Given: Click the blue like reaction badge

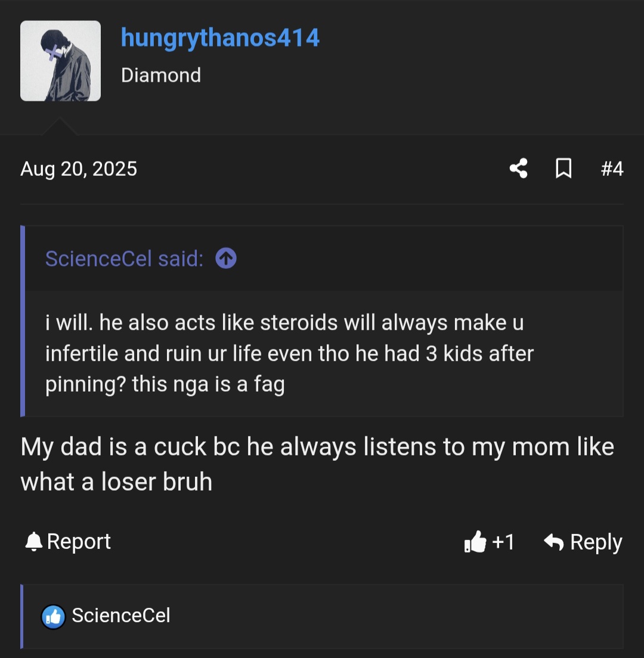Looking at the screenshot, I should (53, 616).
